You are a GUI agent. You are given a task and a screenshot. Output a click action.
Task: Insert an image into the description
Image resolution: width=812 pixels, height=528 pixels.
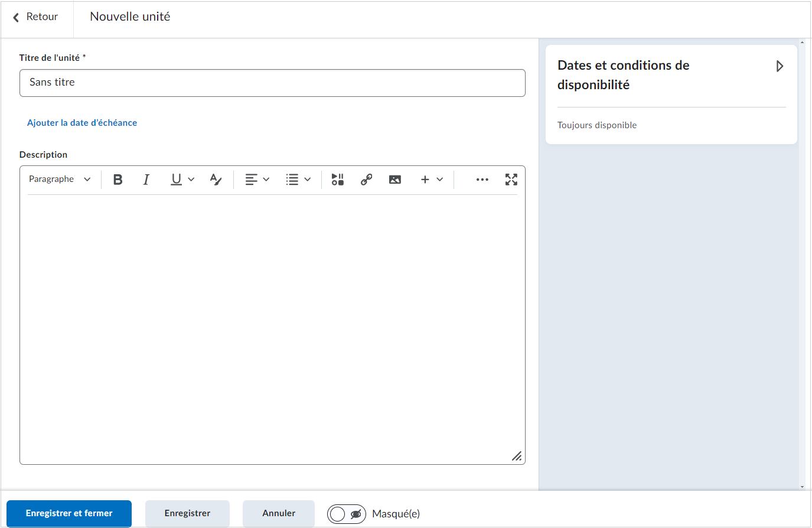point(395,180)
